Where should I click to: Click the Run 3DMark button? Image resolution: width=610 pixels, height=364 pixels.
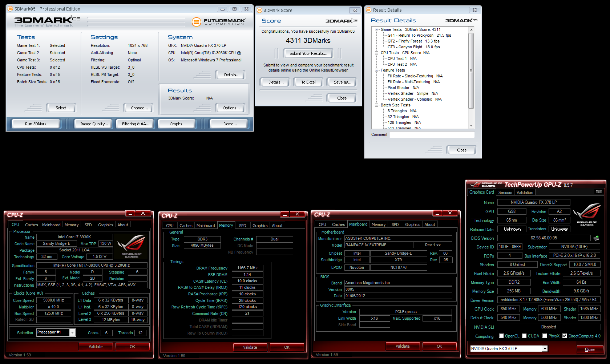coord(36,124)
